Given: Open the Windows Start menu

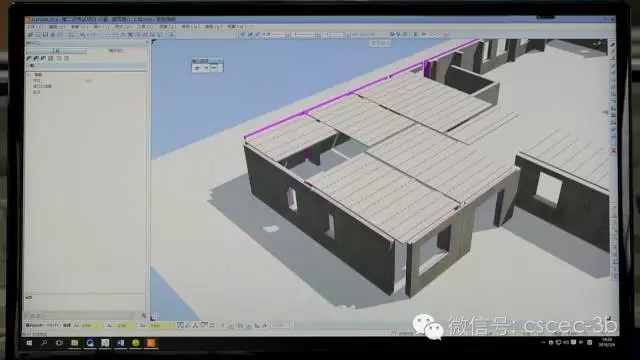Looking at the screenshot, I should pos(29,343).
